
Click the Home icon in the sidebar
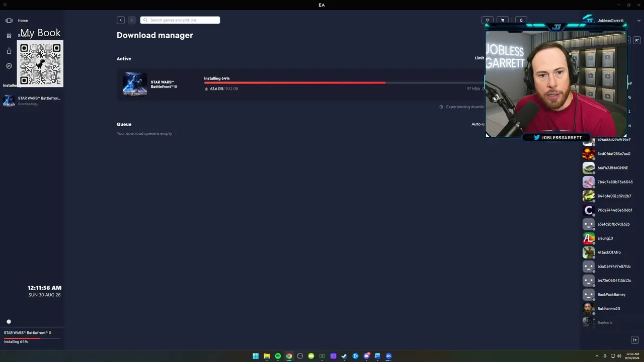pos(9,21)
